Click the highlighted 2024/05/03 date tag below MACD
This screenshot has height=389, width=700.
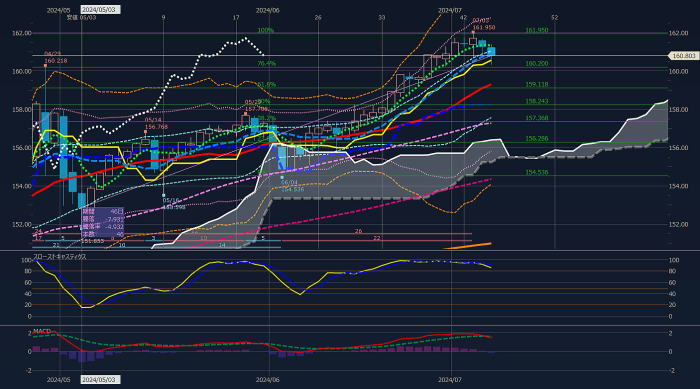[x=100, y=380]
